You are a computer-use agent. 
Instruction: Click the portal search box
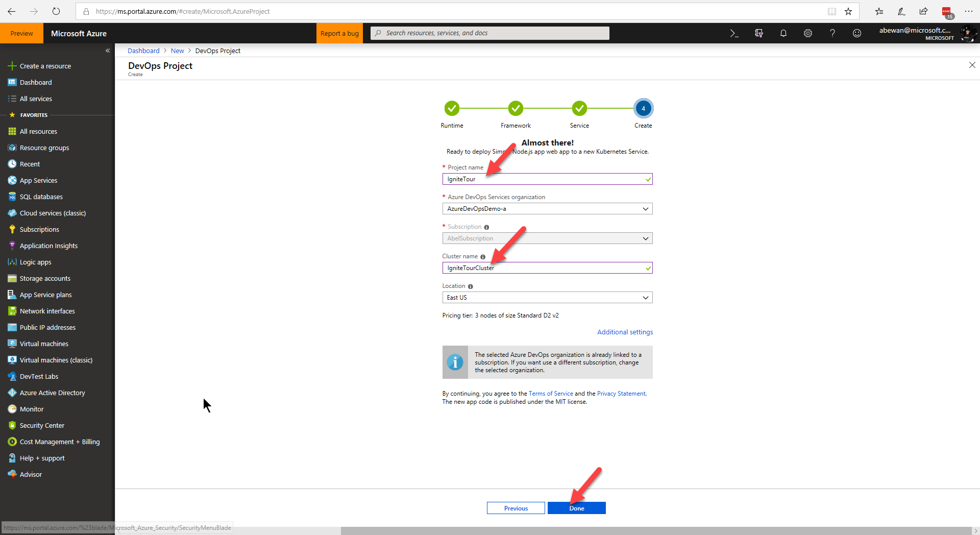pyautogui.click(x=490, y=33)
